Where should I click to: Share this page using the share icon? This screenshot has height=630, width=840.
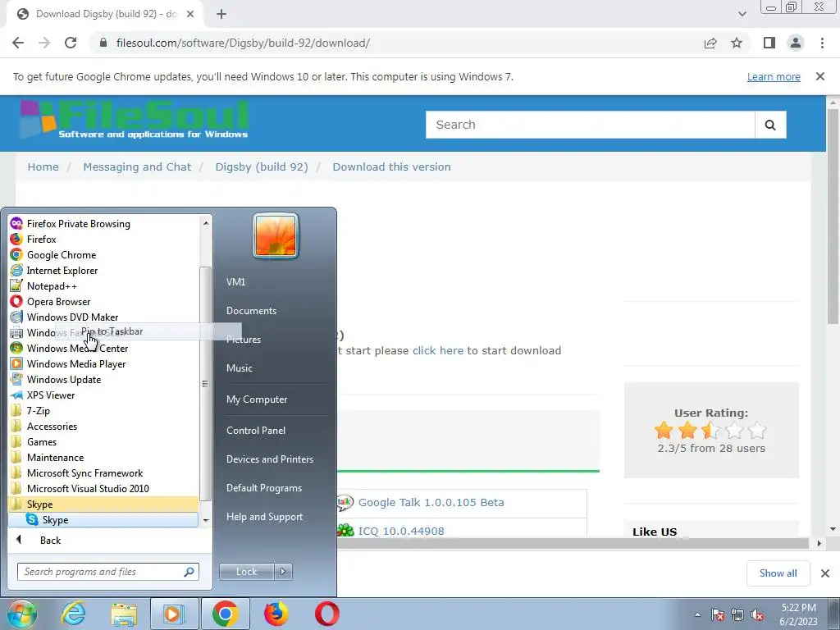[710, 43]
